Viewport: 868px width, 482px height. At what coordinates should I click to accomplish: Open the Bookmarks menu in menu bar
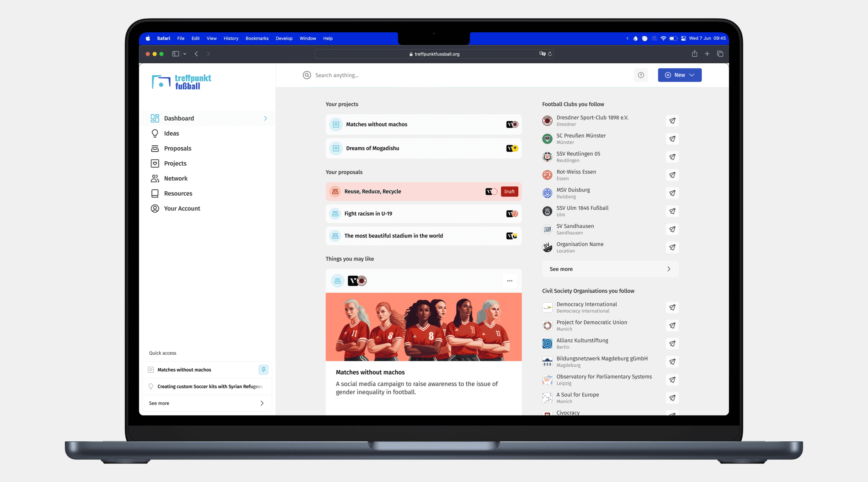tap(257, 38)
